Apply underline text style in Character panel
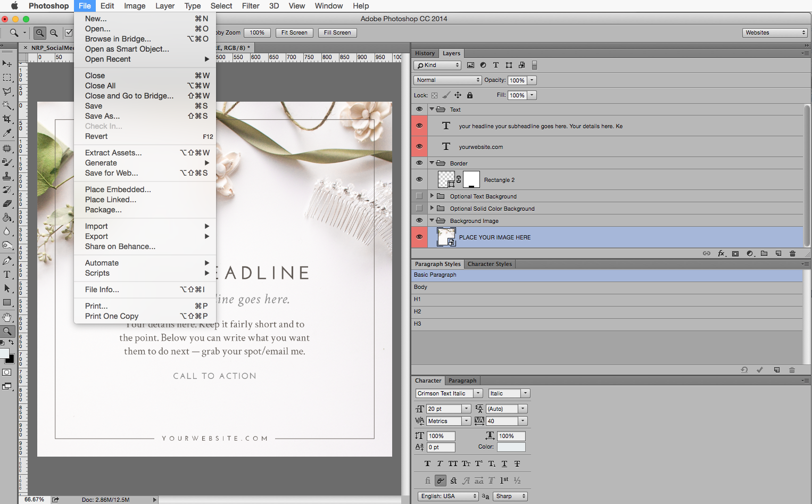Screen dimensions: 812x504 point(504,464)
